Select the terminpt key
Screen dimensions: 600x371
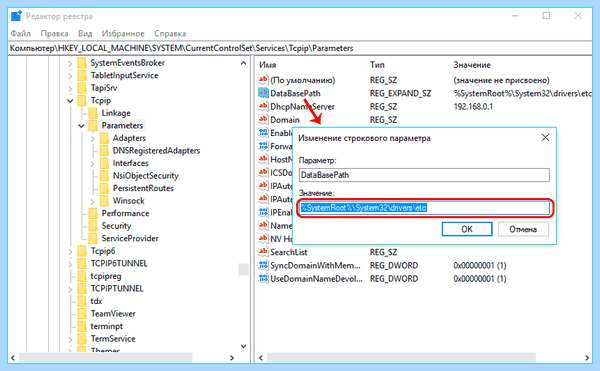click(106, 327)
